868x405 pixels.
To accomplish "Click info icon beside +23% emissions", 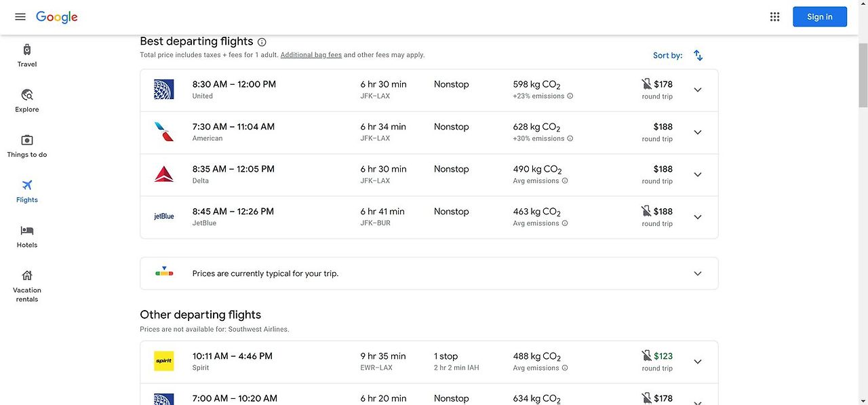I will click(570, 96).
